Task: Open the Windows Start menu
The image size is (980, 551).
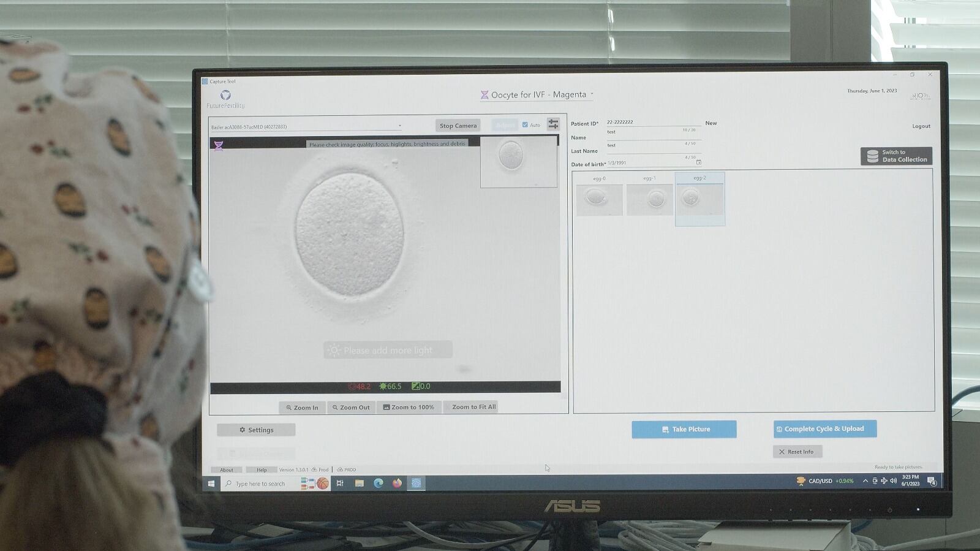Action: [x=211, y=484]
